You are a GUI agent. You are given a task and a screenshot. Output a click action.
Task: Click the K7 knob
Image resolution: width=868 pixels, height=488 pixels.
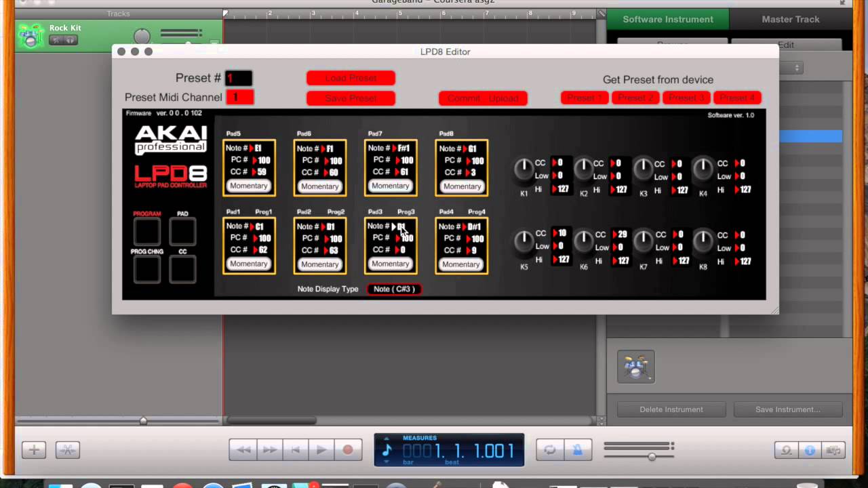pos(644,241)
